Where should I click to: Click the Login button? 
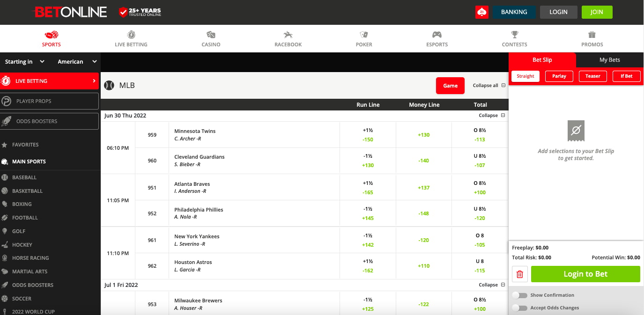(558, 12)
